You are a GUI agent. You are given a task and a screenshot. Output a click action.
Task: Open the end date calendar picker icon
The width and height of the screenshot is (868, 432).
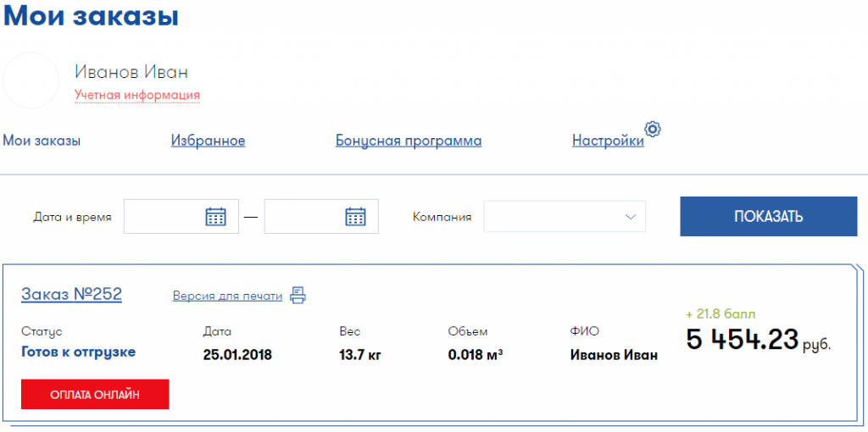tap(355, 217)
